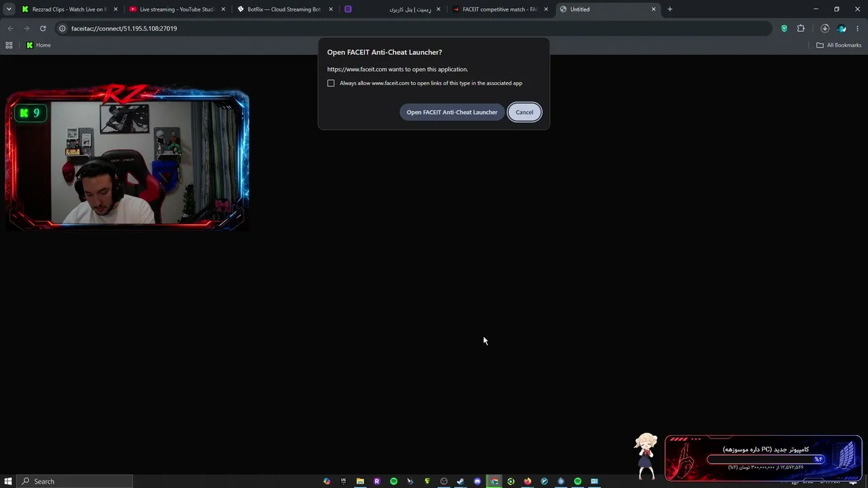
Task: Open Epic Games Launcher from taskbar
Action: coord(344,481)
